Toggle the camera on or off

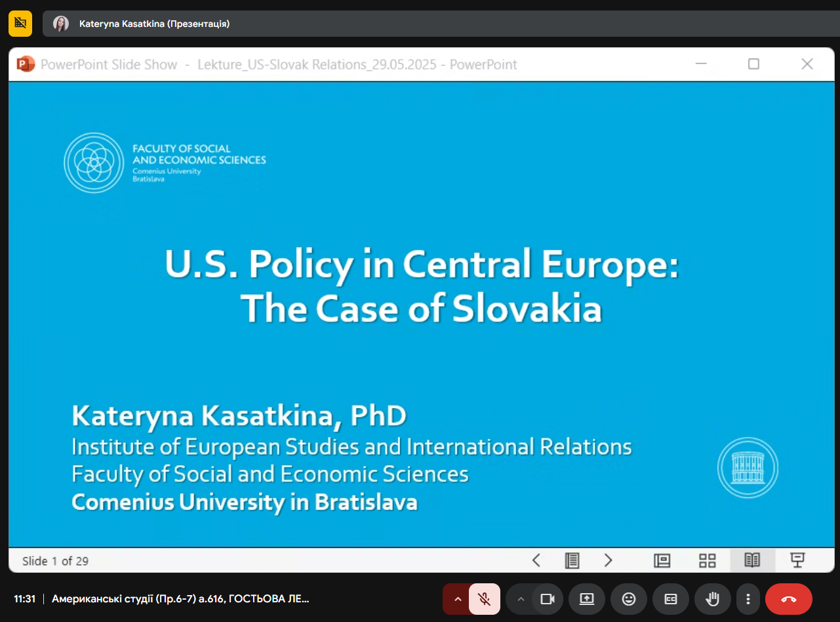click(x=548, y=599)
